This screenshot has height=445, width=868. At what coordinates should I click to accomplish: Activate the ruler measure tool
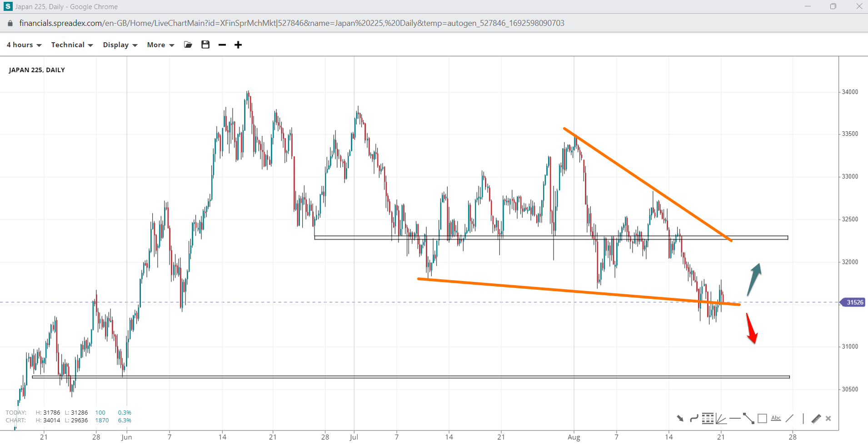816,419
